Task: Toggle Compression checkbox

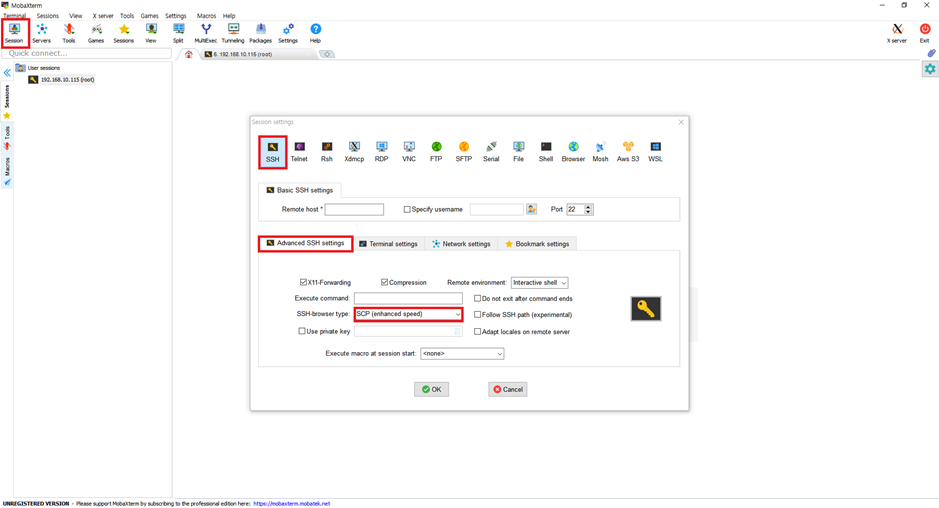Action: click(384, 282)
